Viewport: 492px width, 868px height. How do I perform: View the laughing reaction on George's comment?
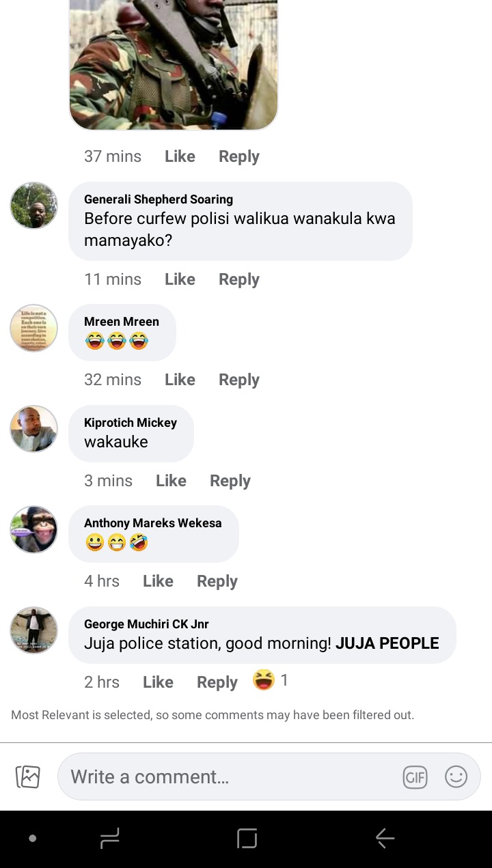click(x=271, y=680)
